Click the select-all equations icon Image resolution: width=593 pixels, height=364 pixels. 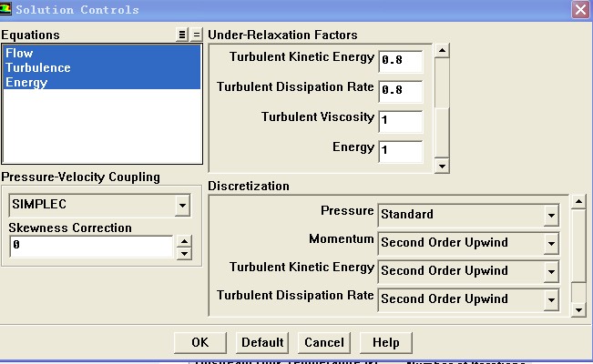[183, 35]
